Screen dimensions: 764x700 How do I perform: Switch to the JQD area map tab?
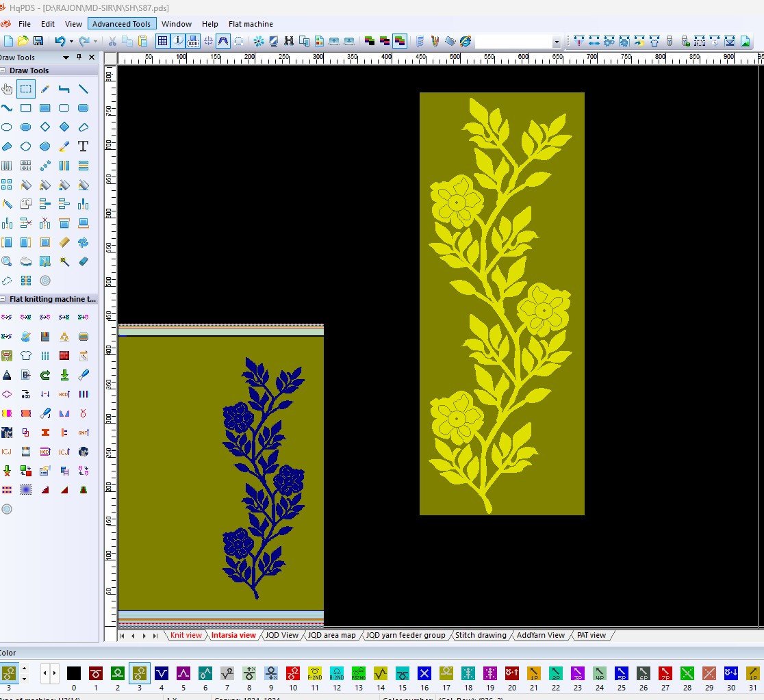point(331,635)
